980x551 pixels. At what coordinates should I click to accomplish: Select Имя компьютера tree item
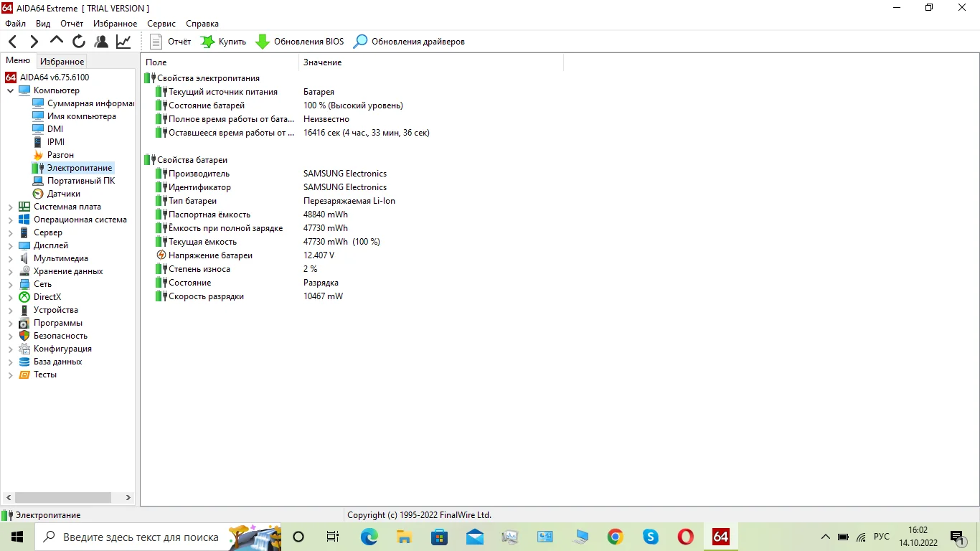pyautogui.click(x=74, y=116)
